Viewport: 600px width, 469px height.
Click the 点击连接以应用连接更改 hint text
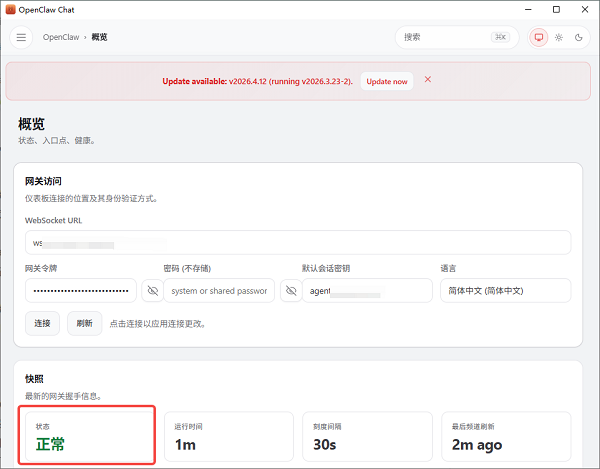(x=158, y=324)
